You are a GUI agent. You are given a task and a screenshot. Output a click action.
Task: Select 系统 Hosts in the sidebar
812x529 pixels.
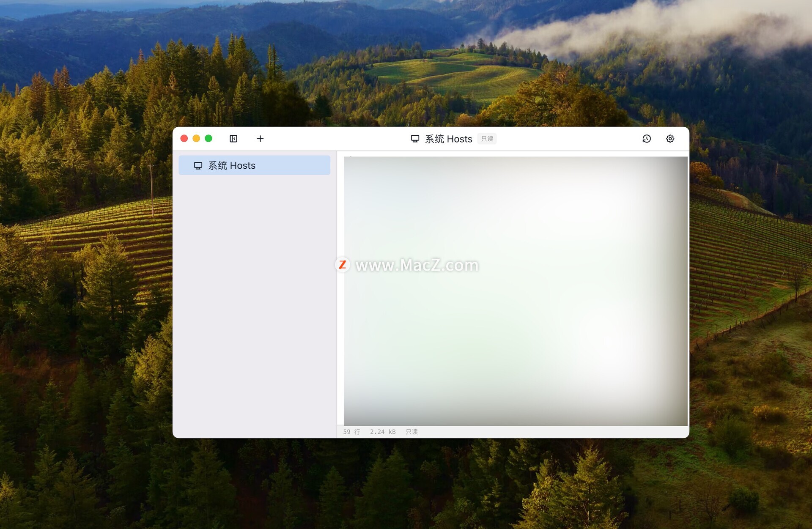tap(254, 165)
